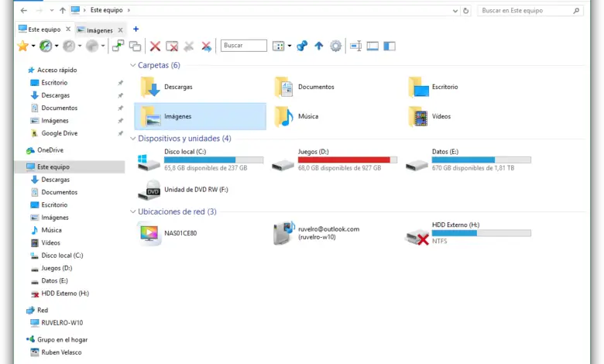Close the Imágenes tab
Screen dimensions: 604x364
pos(120,30)
